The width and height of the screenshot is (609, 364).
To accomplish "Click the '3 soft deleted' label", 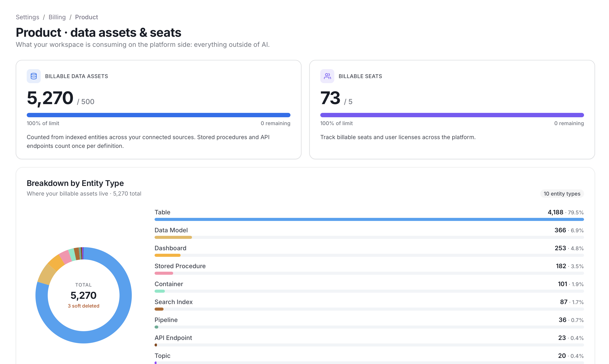I will [83, 306].
